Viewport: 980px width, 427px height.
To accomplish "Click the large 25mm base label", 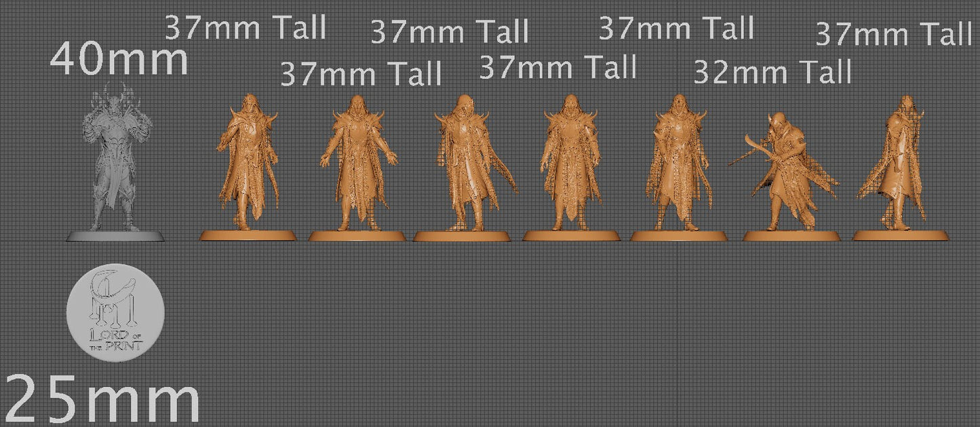I will [x=103, y=401].
